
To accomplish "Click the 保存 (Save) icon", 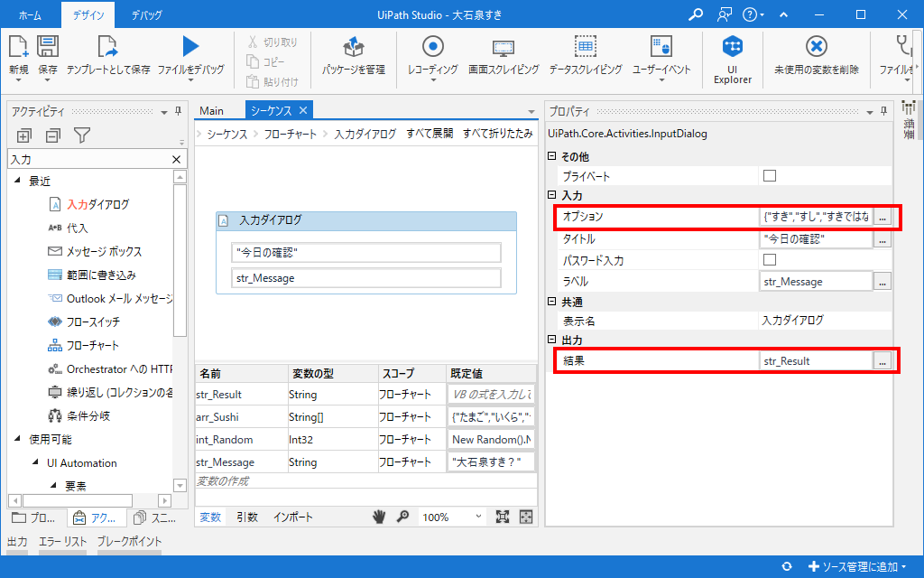I will click(48, 47).
